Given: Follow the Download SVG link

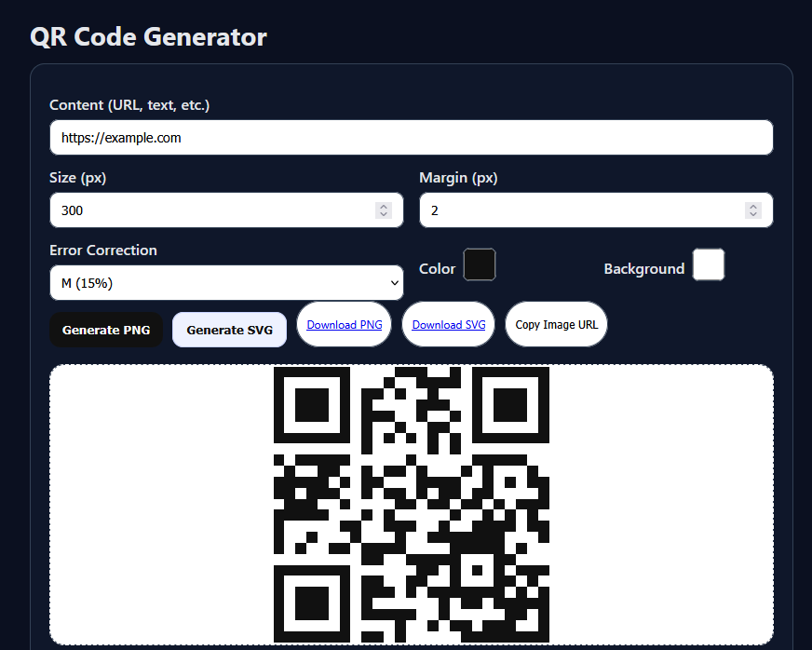Looking at the screenshot, I should coord(449,325).
